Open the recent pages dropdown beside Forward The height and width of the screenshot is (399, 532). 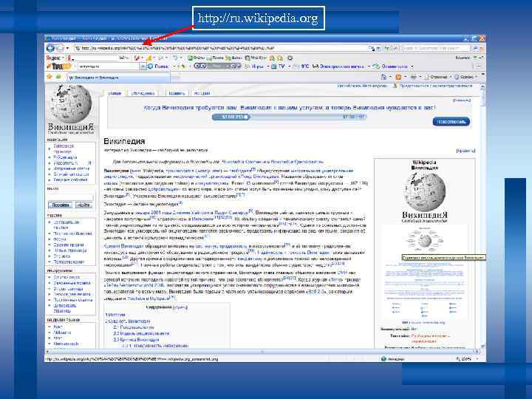click(x=67, y=48)
